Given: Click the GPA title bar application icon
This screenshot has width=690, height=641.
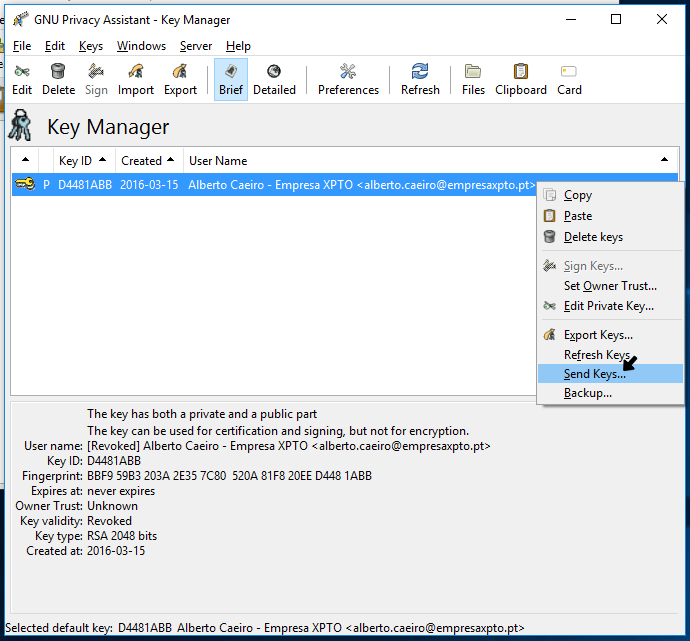Looking at the screenshot, I should [x=20, y=19].
